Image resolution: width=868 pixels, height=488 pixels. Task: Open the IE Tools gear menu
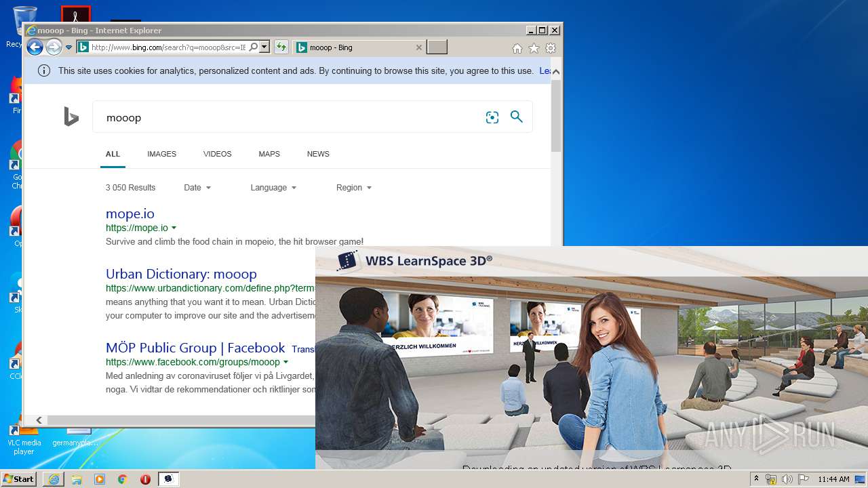pyautogui.click(x=551, y=48)
